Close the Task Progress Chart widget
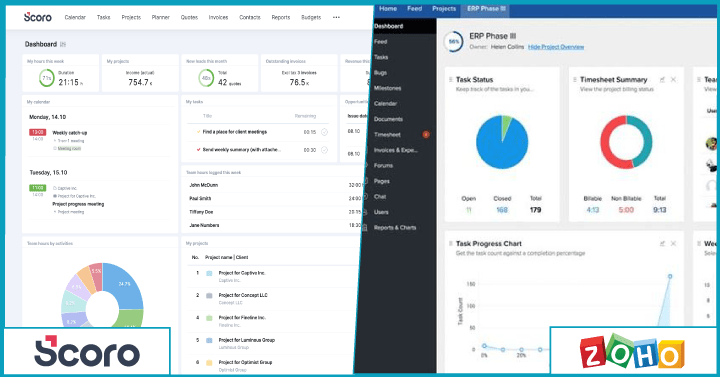The image size is (720, 377). (x=673, y=243)
